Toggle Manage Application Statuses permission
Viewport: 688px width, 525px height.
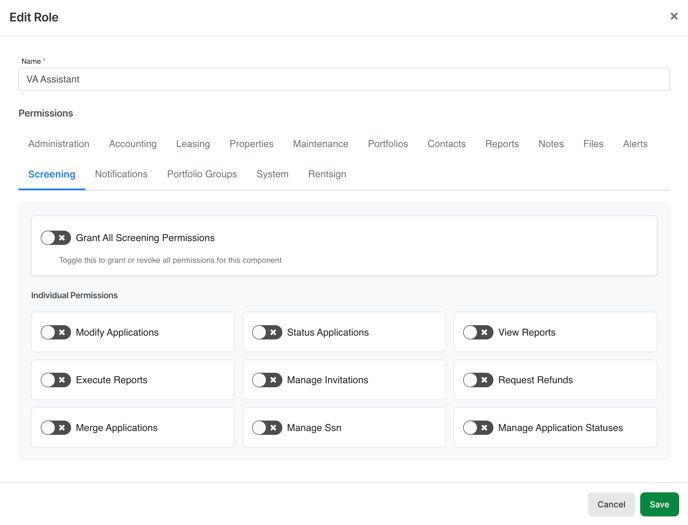tap(478, 428)
